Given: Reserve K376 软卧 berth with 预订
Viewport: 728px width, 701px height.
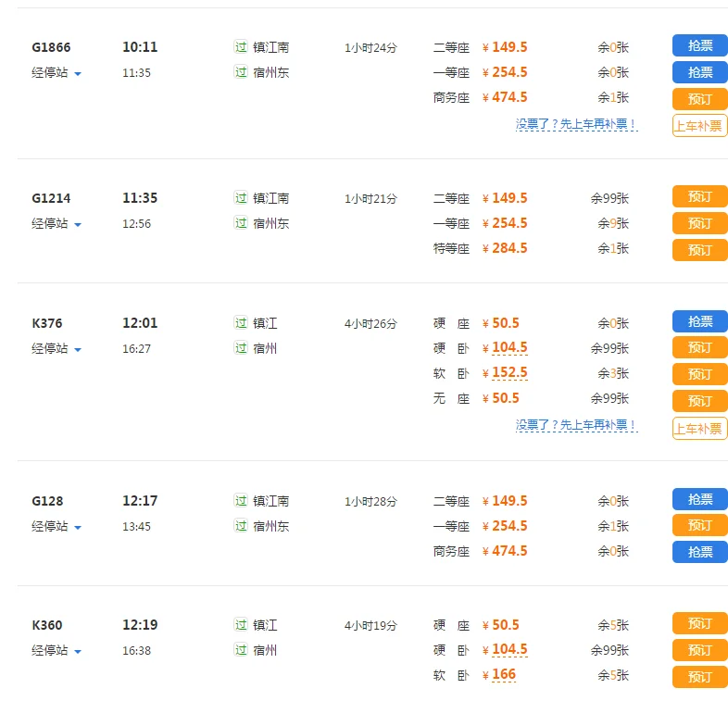Looking at the screenshot, I should point(699,374).
